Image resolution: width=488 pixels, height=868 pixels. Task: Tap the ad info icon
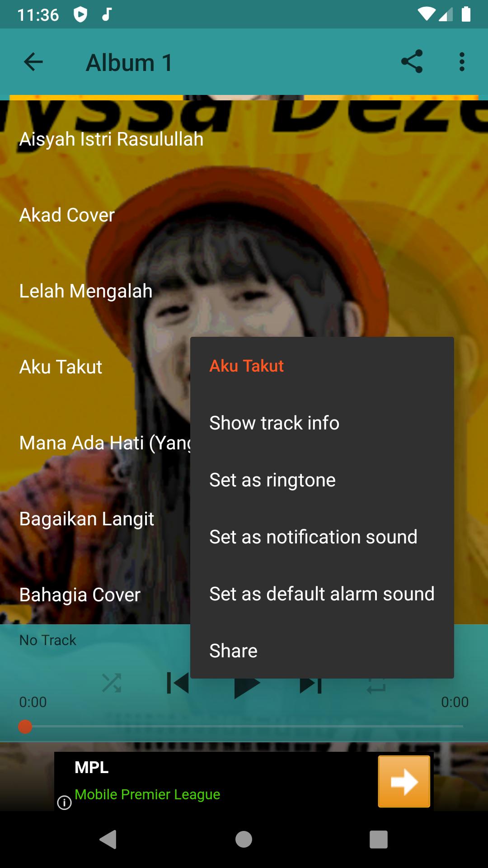[x=64, y=802]
